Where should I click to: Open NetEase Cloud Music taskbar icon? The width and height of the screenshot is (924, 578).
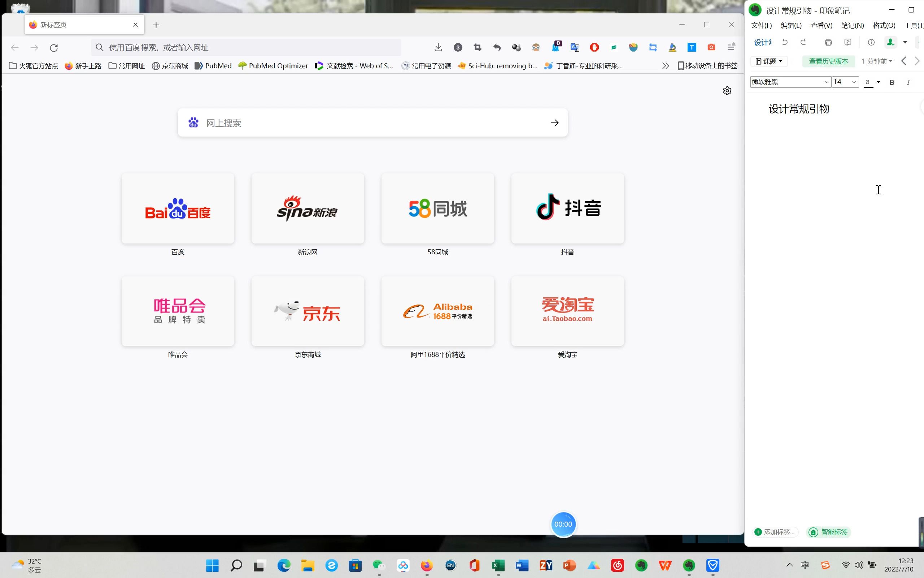point(617,565)
